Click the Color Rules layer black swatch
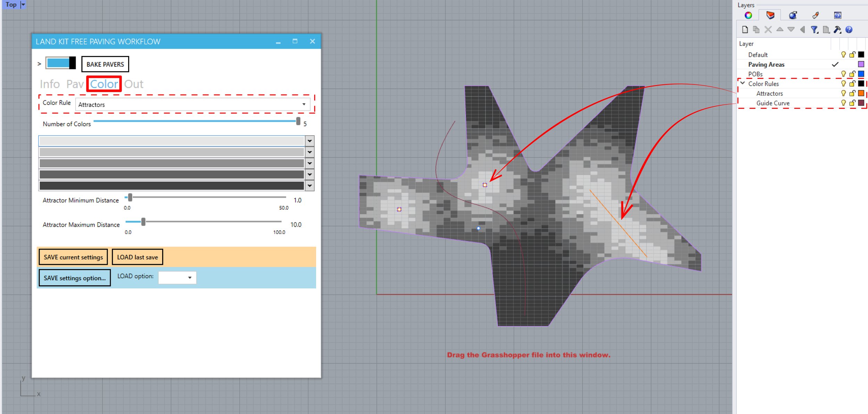The width and height of the screenshot is (868, 414). [861, 83]
